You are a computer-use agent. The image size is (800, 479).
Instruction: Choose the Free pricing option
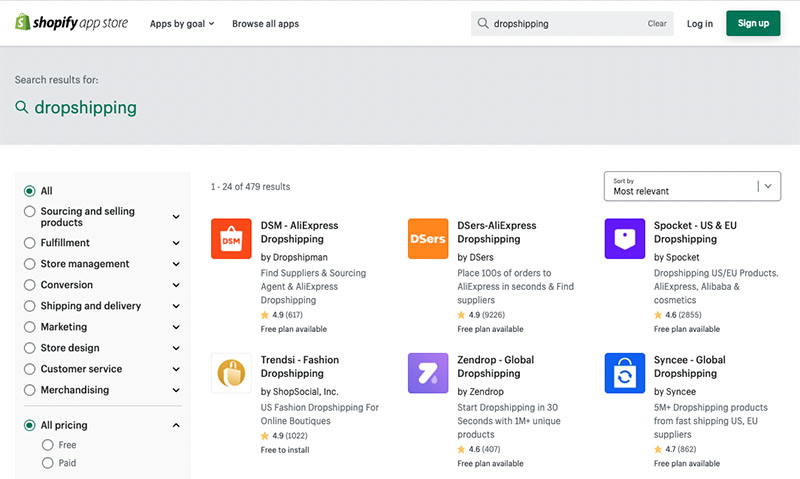[x=47, y=445]
